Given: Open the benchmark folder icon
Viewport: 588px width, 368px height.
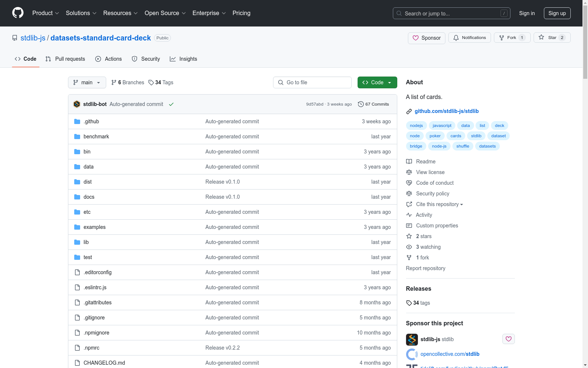Looking at the screenshot, I should pos(77,137).
